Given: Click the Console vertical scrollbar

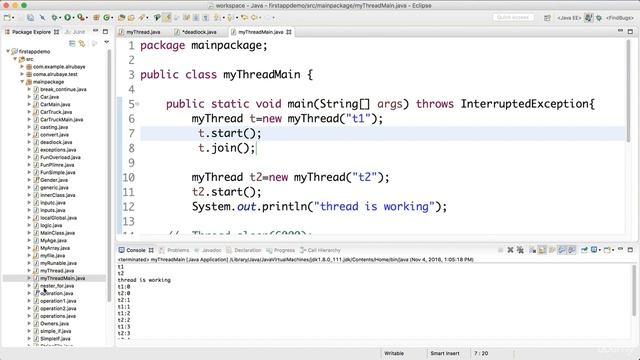Looking at the screenshot, I should coord(634,290).
